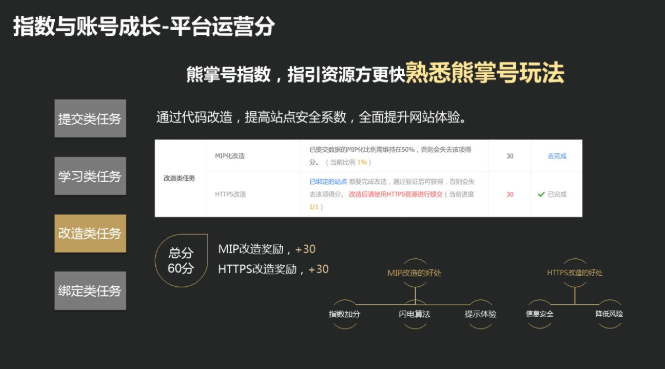Click the yellow 熟悉熊掌号玩法 headline text
This screenshot has width=665, height=369.
(485, 73)
